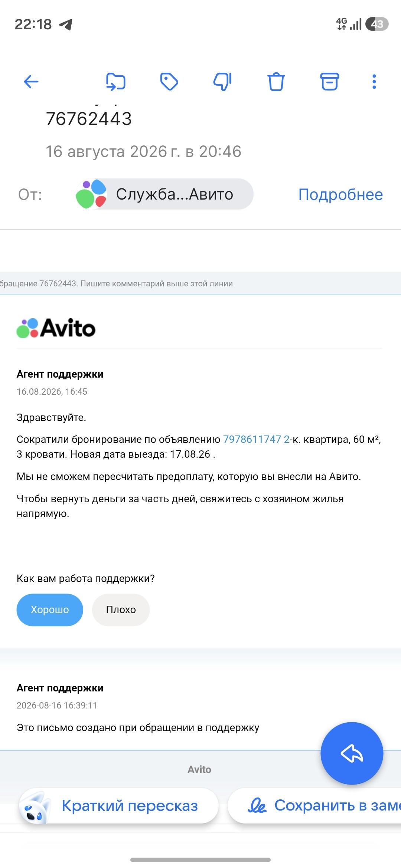Rate support as Плохо

pyautogui.click(x=121, y=610)
